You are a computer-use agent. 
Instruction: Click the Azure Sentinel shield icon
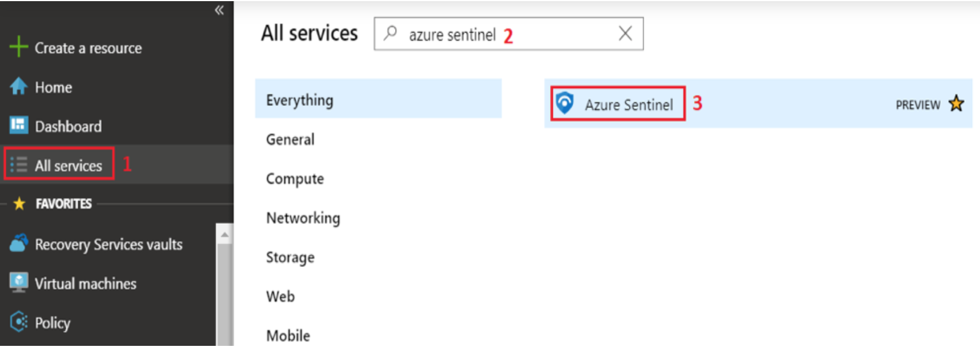tap(565, 103)
